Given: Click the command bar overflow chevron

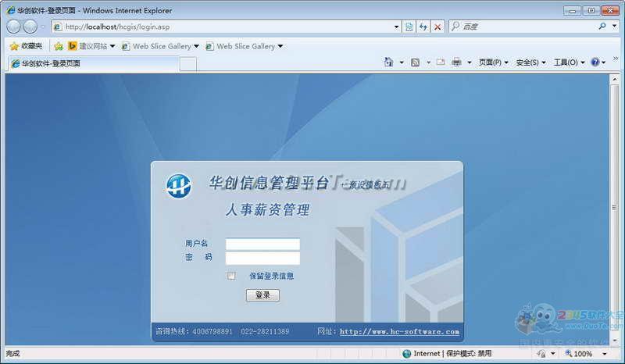Looking at the screenshot, I should 616,59.
